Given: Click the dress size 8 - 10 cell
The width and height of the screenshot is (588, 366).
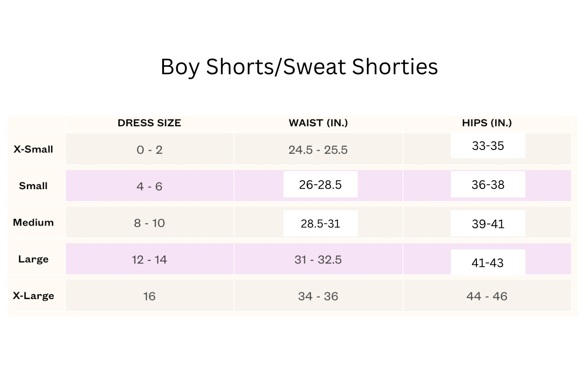Looking at the screenshot, I should click(149, 223).
